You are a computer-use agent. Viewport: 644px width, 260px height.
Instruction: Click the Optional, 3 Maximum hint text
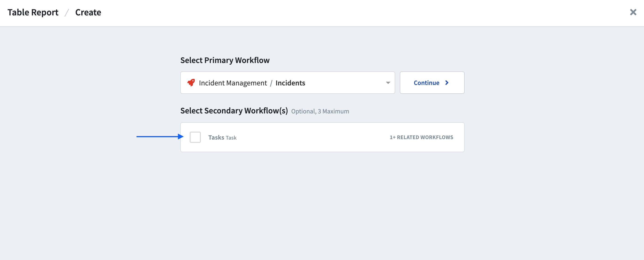[x=320, y=111]
